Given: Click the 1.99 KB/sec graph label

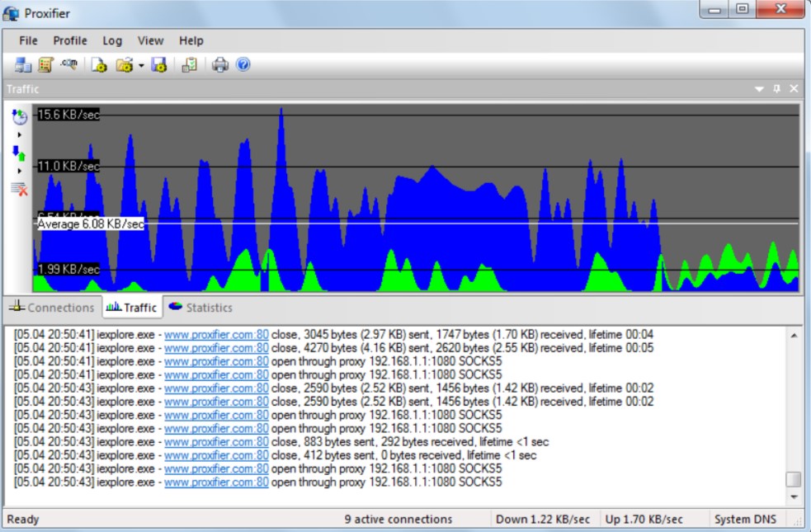Looking at the screenshot, I should tap(68, 270).
